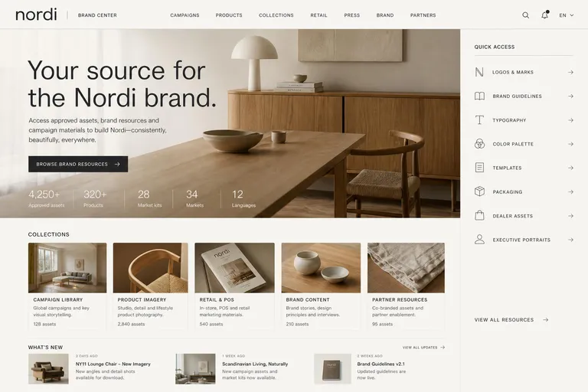588x392 pixels.
Task: Go to Brand Center link
Action: [97, 15]
